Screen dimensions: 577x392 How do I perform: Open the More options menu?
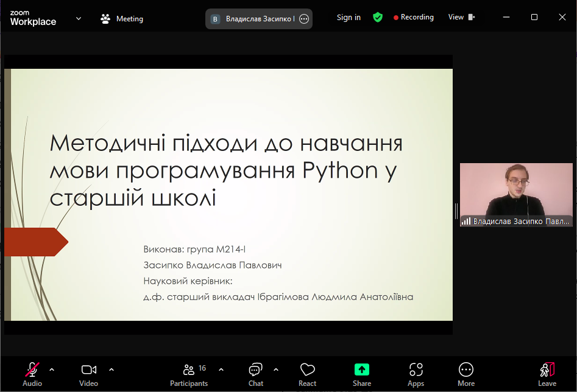pyautogui.click(x=466, y=374)
